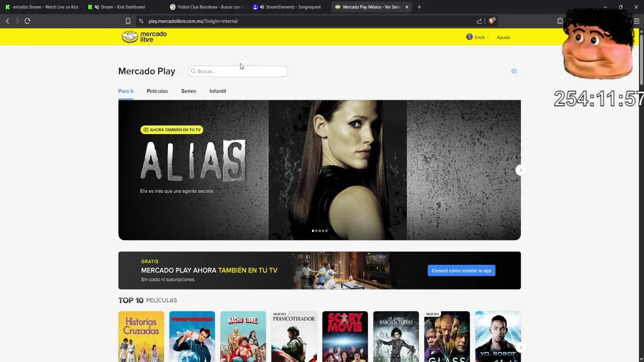This screenshot has width=644, height=362.
Task: Switch to the Para ti tab
Action: pos(126,91)
